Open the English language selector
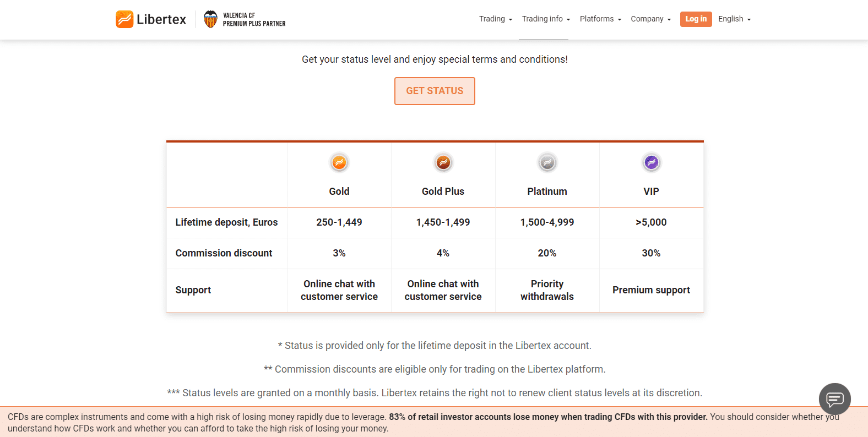 pyautogui.click(x=734, y=19)
